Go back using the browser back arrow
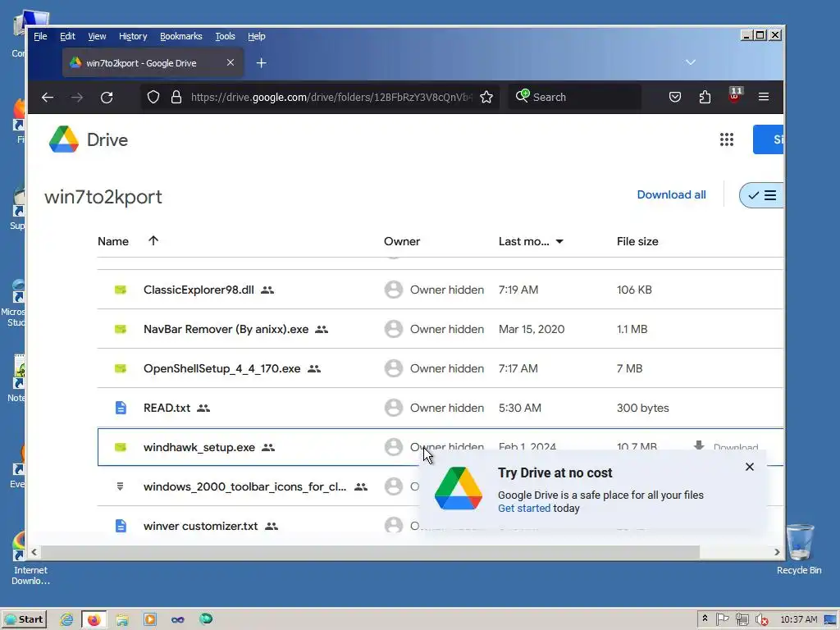 click(48, 97)
